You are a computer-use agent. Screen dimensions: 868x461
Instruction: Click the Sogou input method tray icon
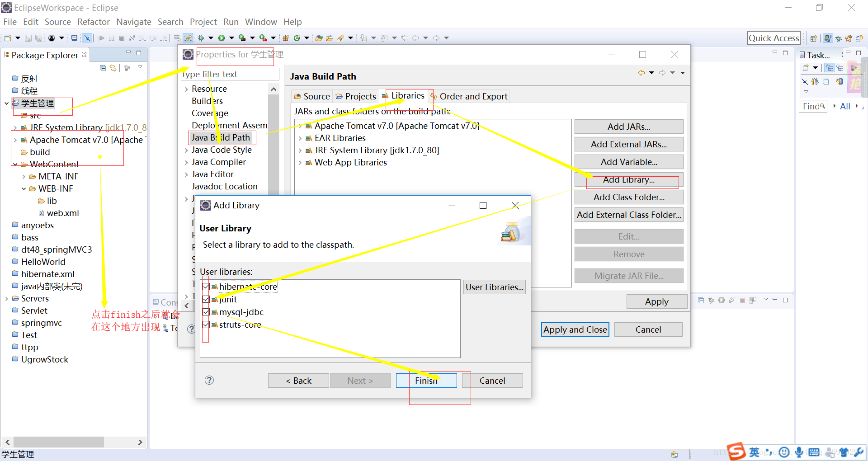(x=736, y=451)
